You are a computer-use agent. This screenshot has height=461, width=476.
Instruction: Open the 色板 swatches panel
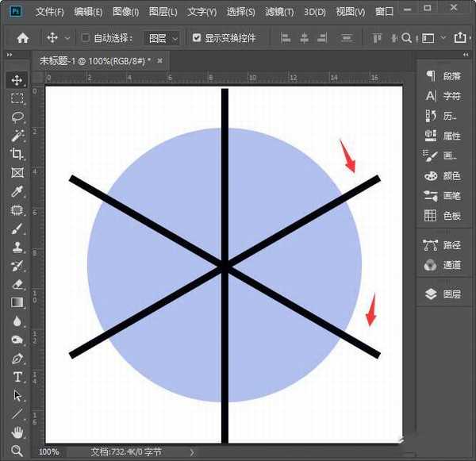pos(443,215)
